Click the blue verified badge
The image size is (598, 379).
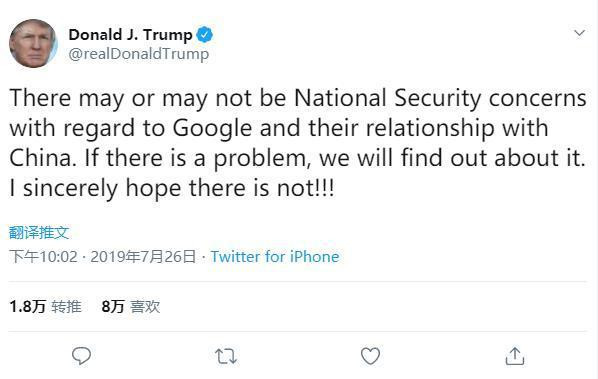205,35
